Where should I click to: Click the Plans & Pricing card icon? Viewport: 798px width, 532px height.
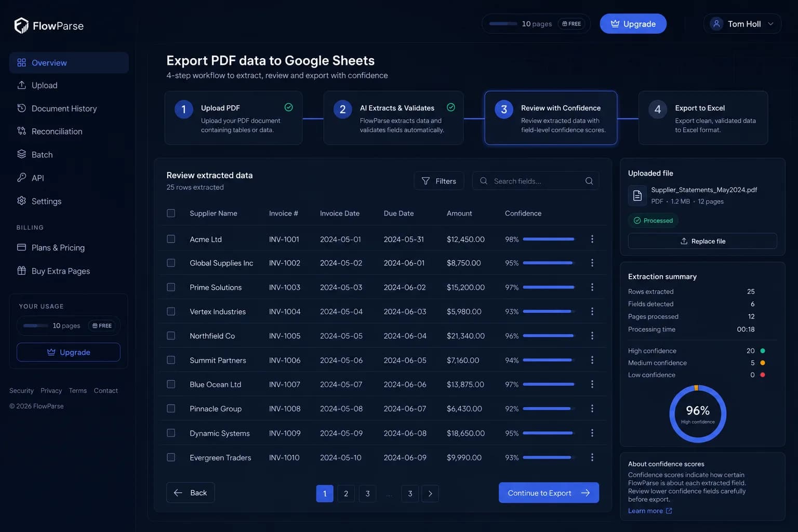(x=21, y=247)
